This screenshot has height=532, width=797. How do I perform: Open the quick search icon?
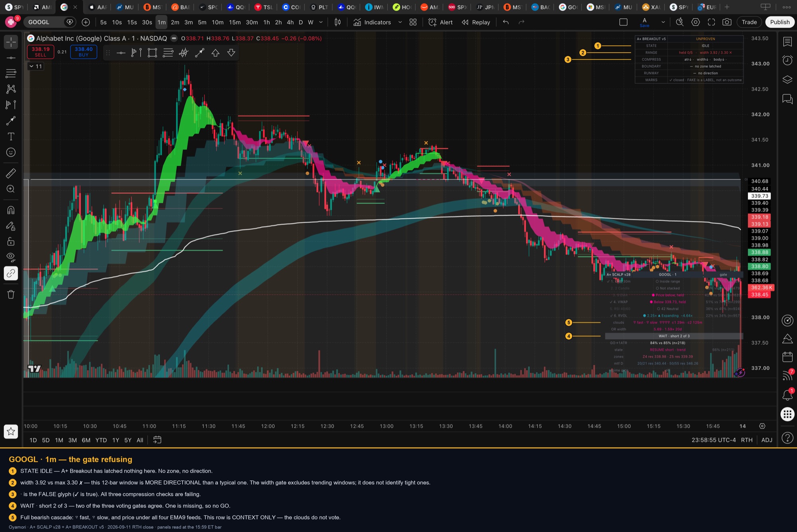tap(679, 22)
